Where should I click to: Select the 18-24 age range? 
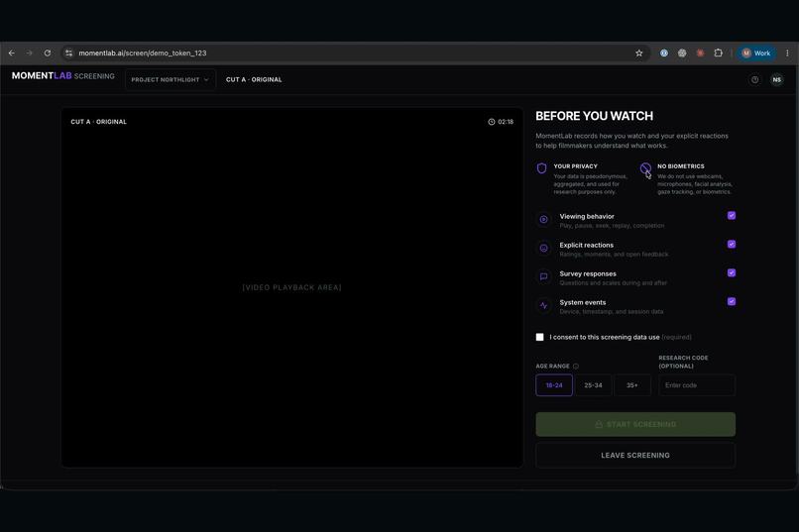click(554, 384)
